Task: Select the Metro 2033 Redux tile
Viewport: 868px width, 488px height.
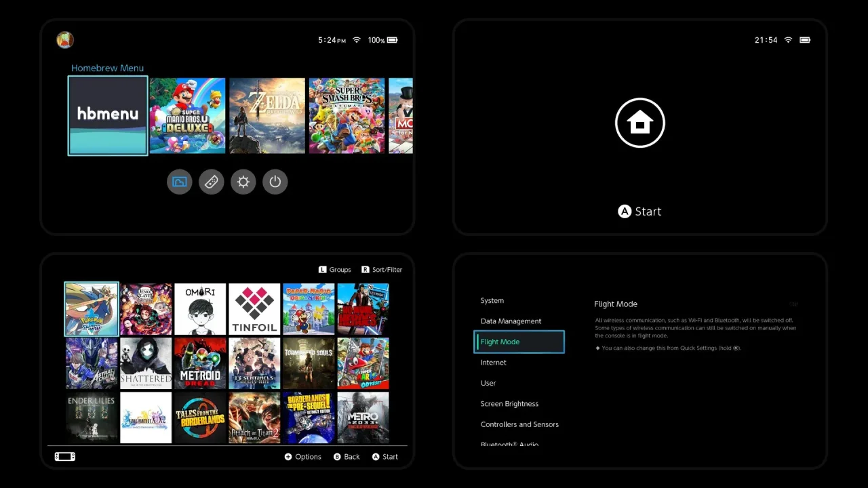Action: [x=363, y=418]
